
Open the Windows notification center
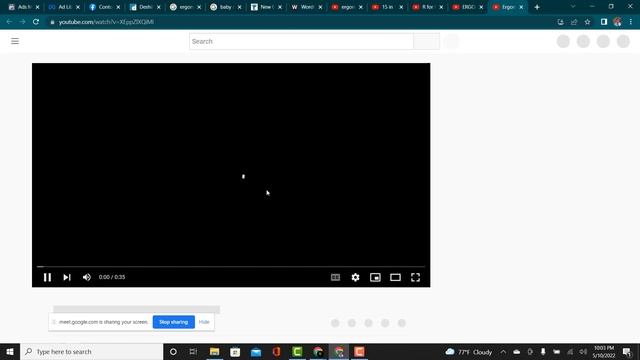[627, 352]
